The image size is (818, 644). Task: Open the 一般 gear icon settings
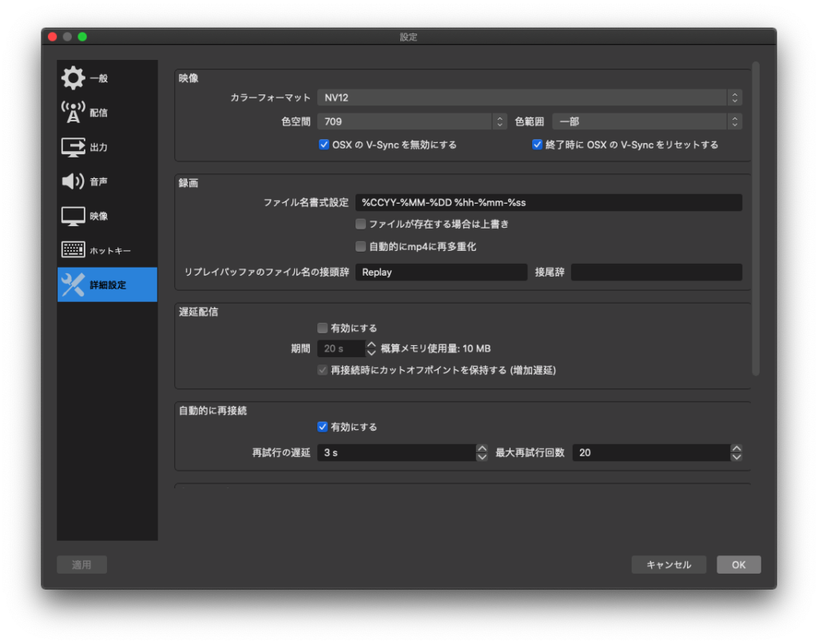[73, 78]
